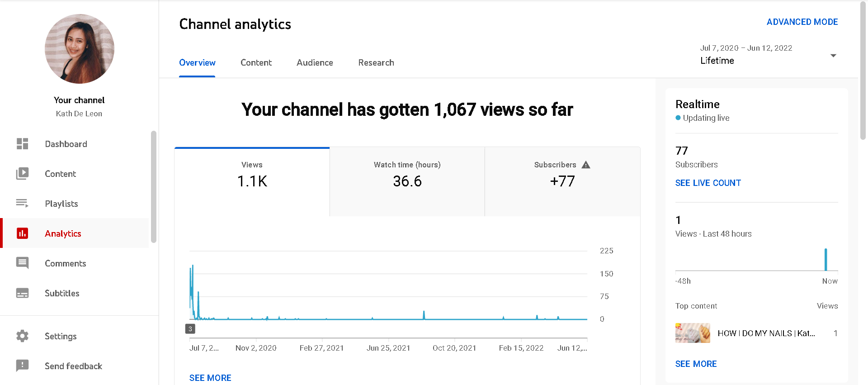
Task: Open the Comments icon
Action: pyautogui.click(x=22, y=263)
